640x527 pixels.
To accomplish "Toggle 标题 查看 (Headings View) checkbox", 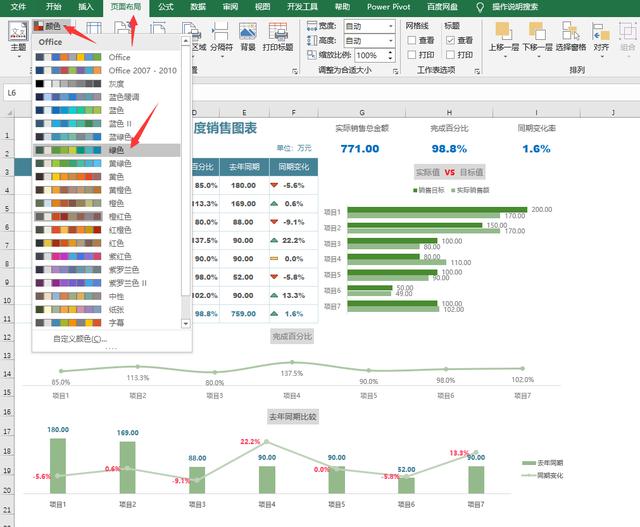I will coord(450,40).
